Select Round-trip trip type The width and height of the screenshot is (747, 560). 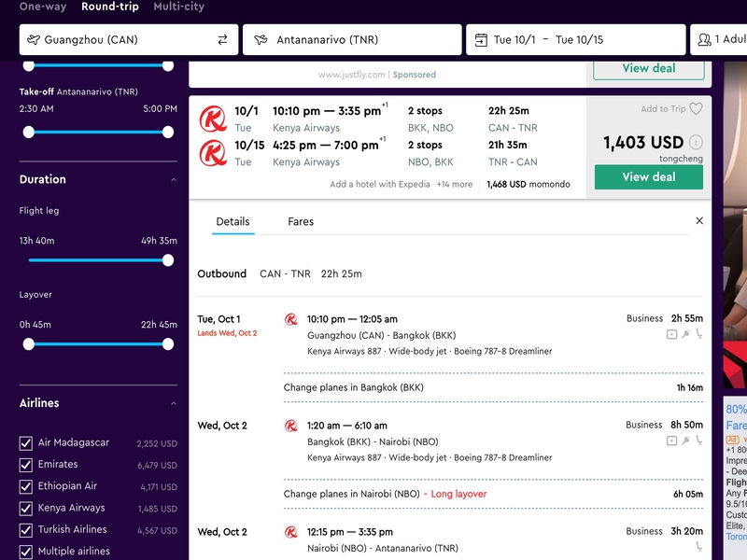pyautogui.click(x=110, y=7)
